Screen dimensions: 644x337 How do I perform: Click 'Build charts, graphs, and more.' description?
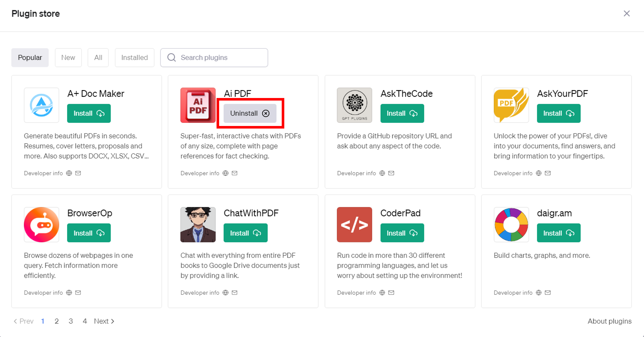pos(542,255)
